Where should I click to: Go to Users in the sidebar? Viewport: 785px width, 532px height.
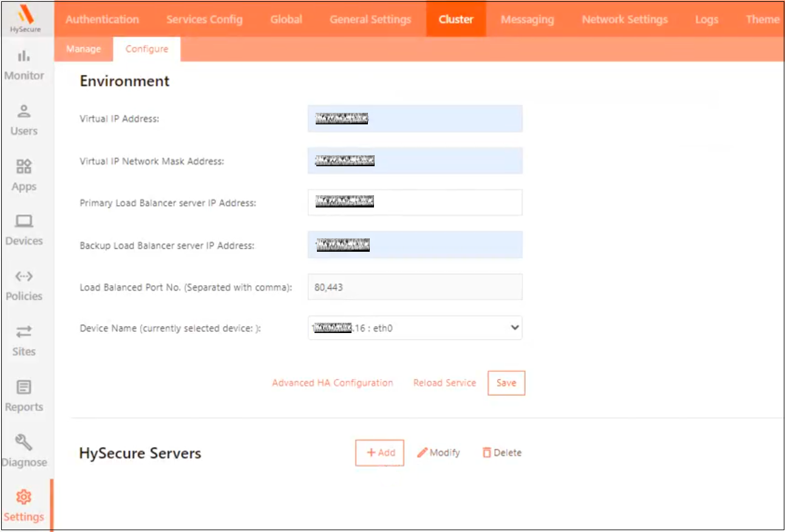click(24, 120)
